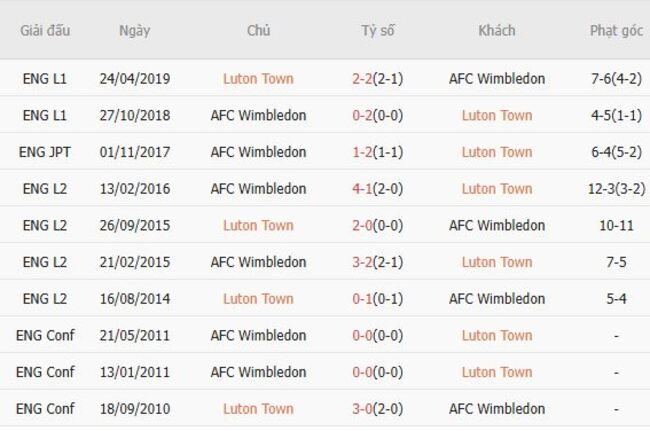Click the 4-1 score from 13/02/2016
Image resolution: width=650 pixels, height=431 pixels.
(x=366, y=188)
